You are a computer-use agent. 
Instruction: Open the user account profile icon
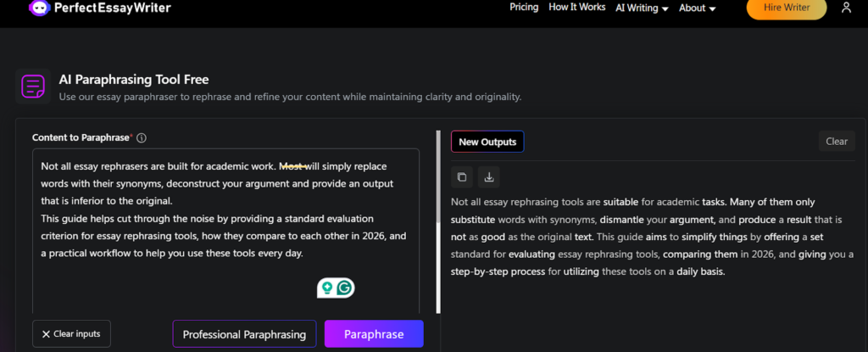(x=846, y=8)
